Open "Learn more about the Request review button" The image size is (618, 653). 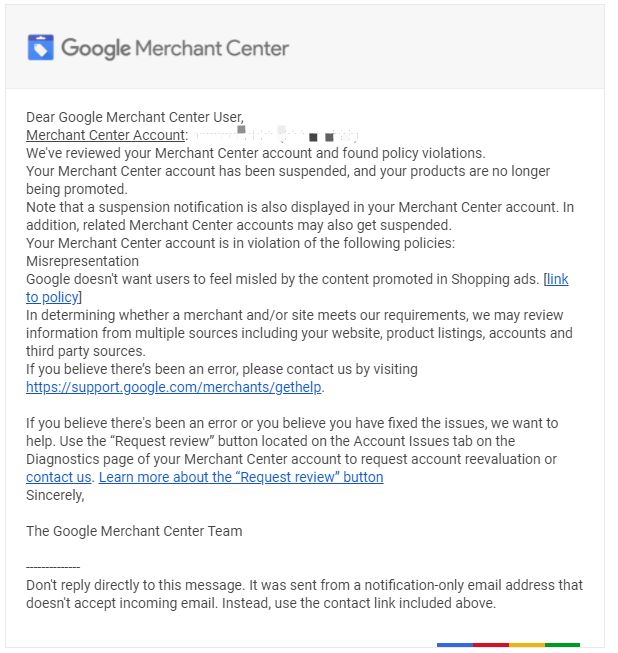click(241, 477)
